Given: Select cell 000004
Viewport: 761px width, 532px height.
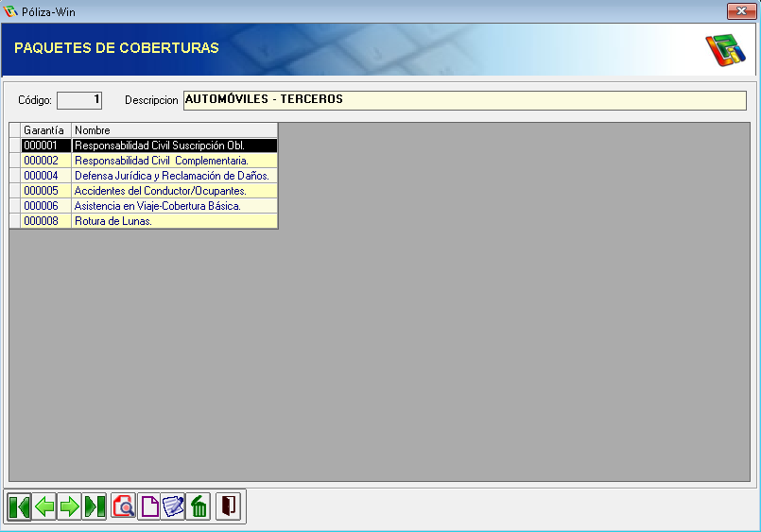Looking at the screenshot, I should click(x=46, y=176).
